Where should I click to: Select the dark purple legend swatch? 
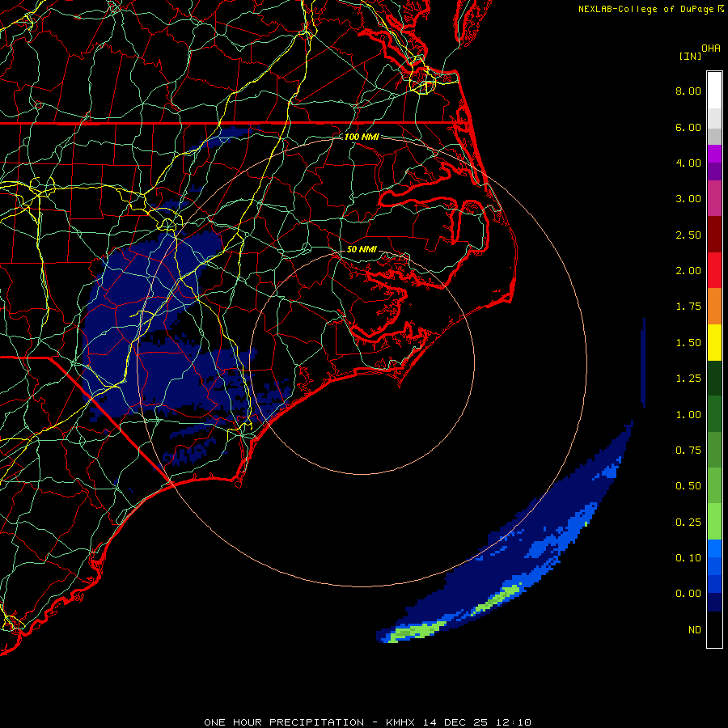coord(714,171)
